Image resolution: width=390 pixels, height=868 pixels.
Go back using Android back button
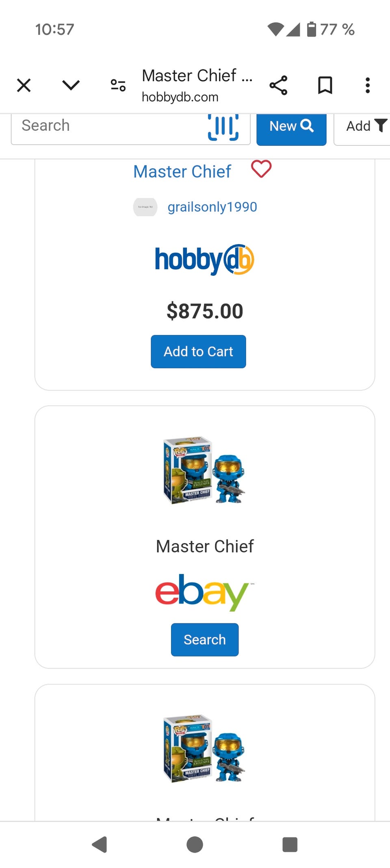(x=100, y=844)
